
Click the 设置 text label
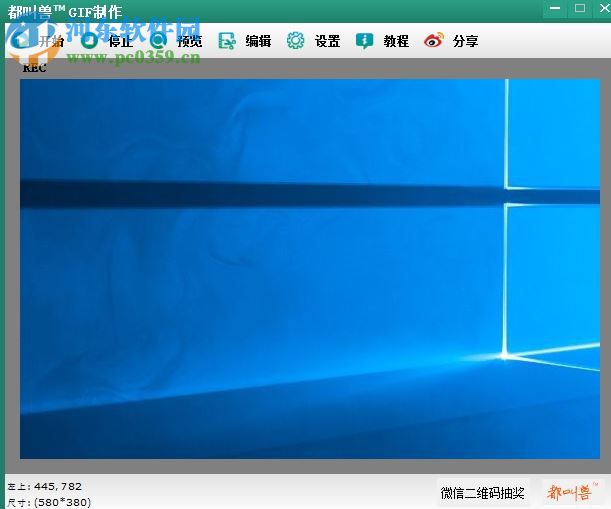(327, 41)
